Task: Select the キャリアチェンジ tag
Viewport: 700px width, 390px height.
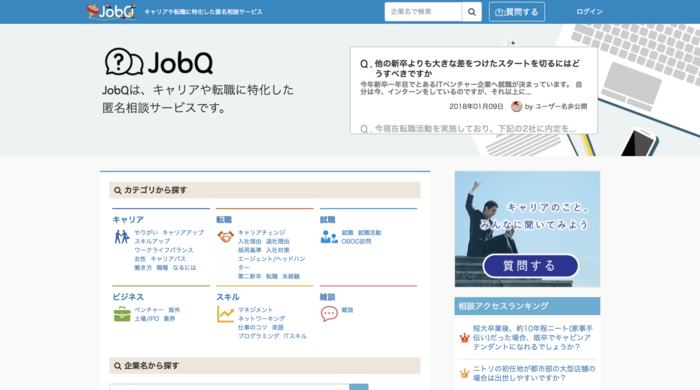Action: 262,232
